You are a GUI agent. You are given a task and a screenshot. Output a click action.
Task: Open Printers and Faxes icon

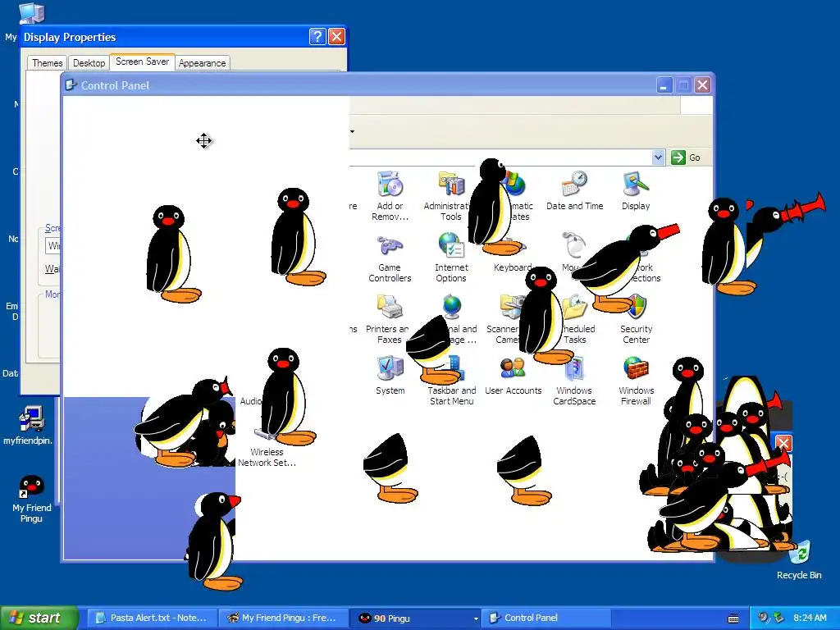tap(390, 308)
